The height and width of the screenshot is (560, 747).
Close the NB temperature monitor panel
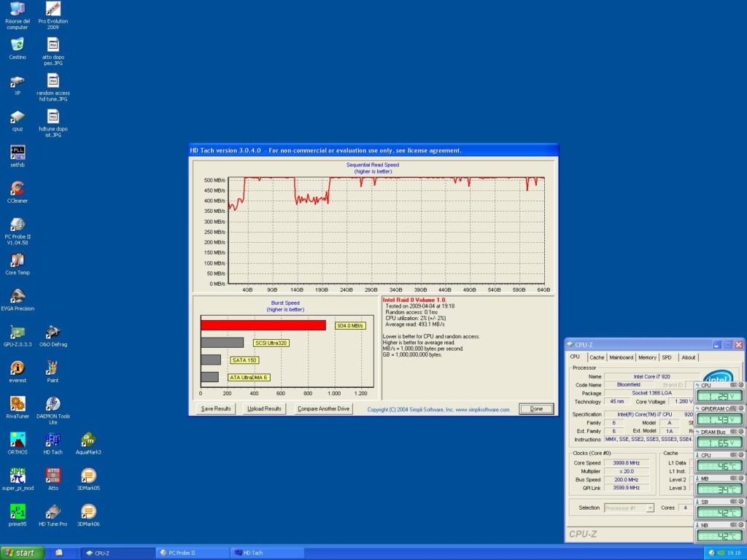(x=740, y=525)
